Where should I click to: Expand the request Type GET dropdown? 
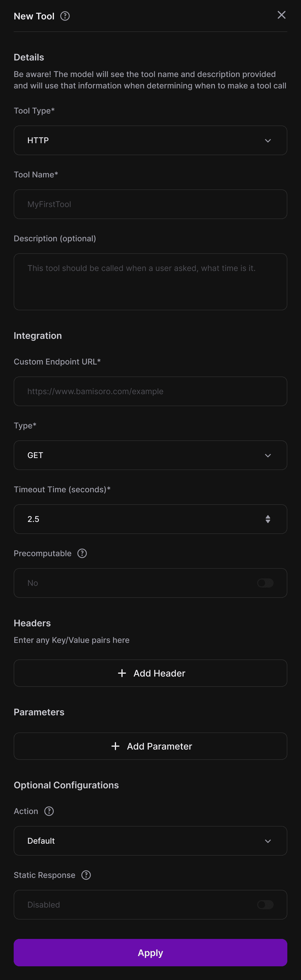pos(150,455)
